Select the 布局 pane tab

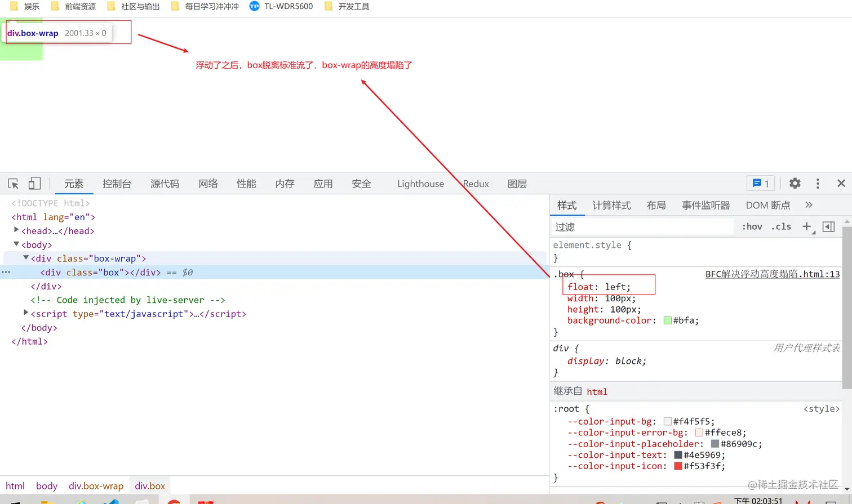[656, 205]
